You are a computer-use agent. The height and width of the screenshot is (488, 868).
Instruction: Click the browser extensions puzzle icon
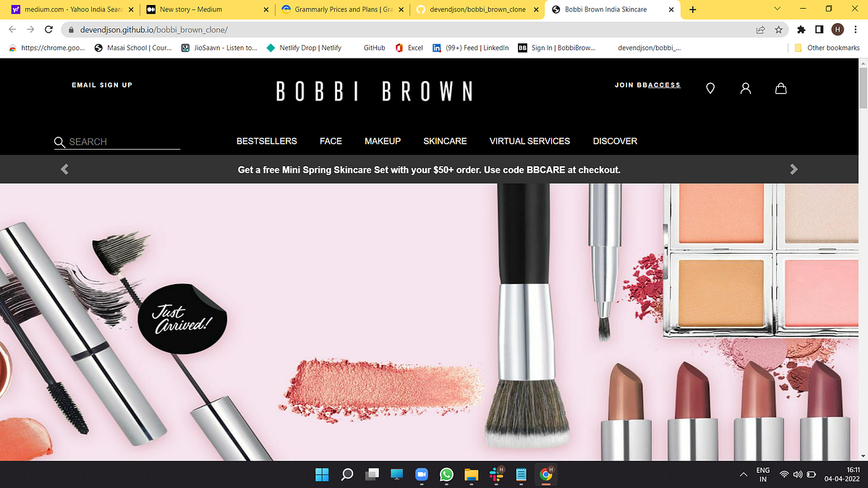pyautogui.click(x=801, y=31)
